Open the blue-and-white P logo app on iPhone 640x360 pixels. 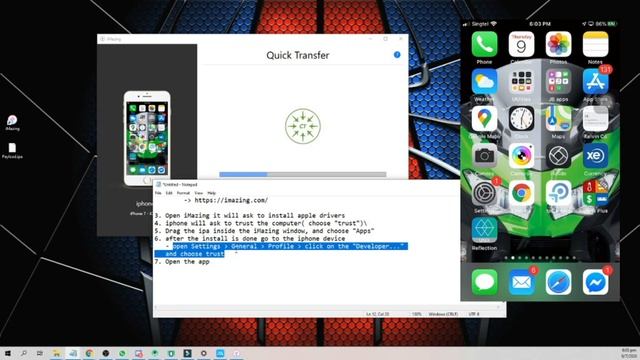click(558, 193)
